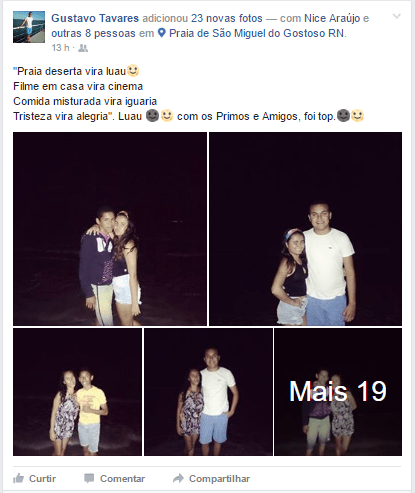Like the post with Curtir
The height and width of the screenshot is (493, 415).
click(34, 478)
